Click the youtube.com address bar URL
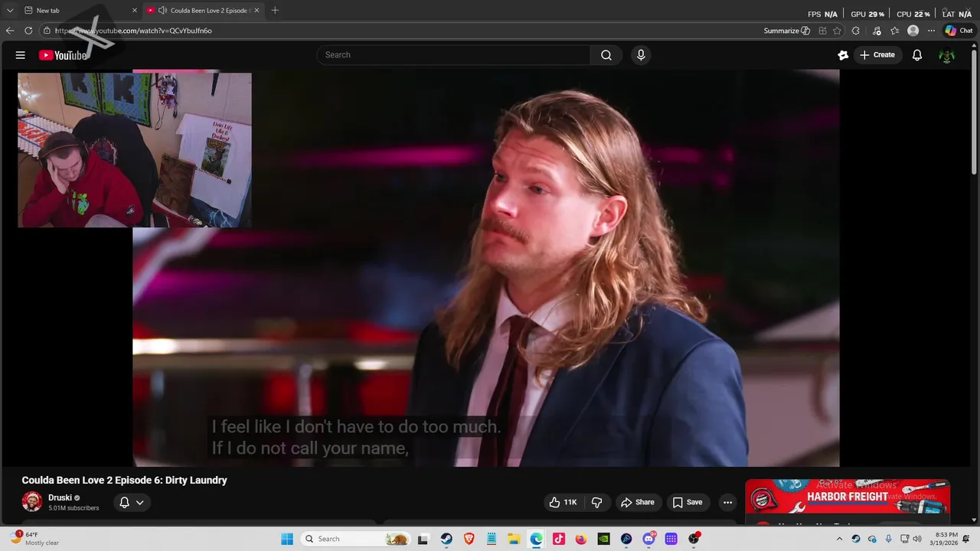Image resolution: width=980 pixels, height=551 pixels. coord(133,31)
